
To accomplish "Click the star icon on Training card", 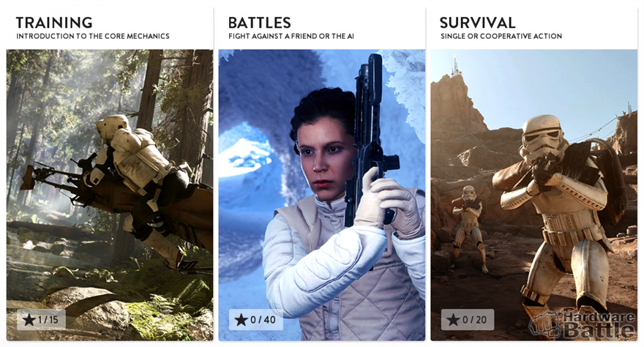I will pos(29,320).
